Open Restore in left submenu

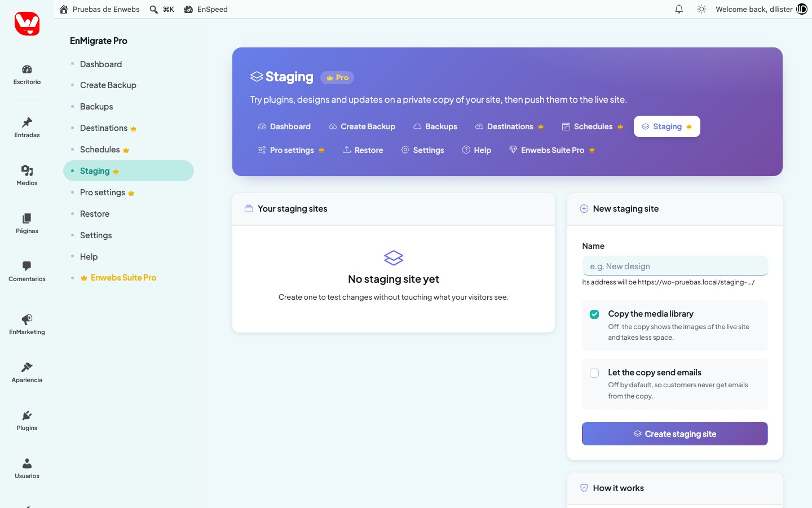tap(95, 214)
